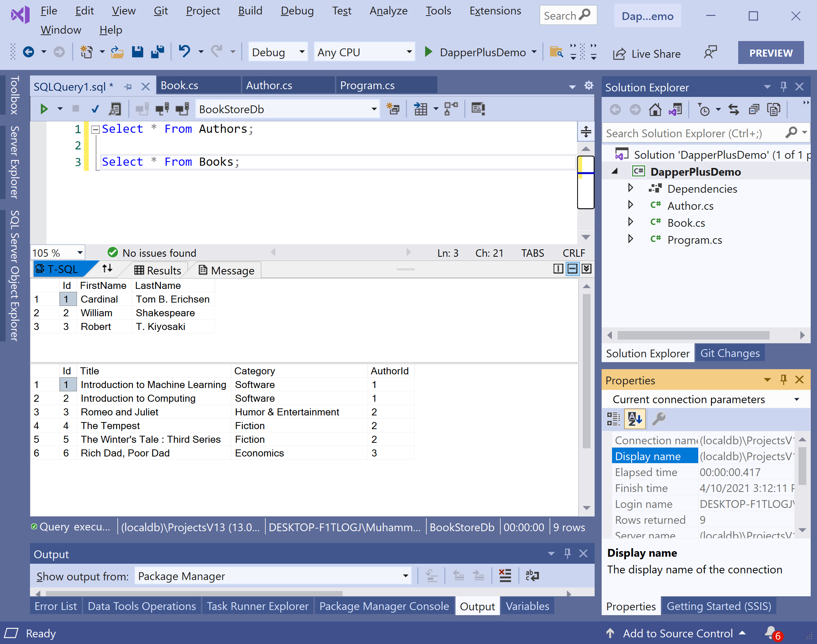Screen dimensions: 817x644
Task: Open the BookStoreDb database dropdown
Action: tap(374, 109)
